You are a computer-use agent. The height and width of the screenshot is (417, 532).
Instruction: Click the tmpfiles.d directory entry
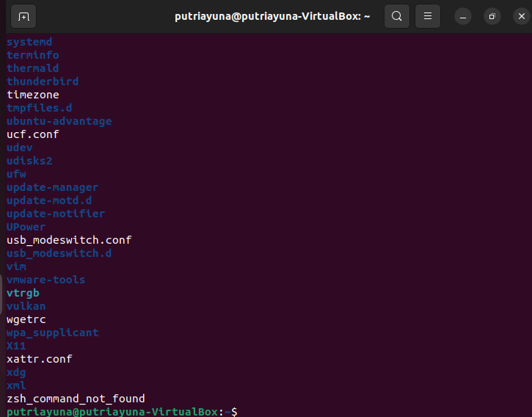39,108
